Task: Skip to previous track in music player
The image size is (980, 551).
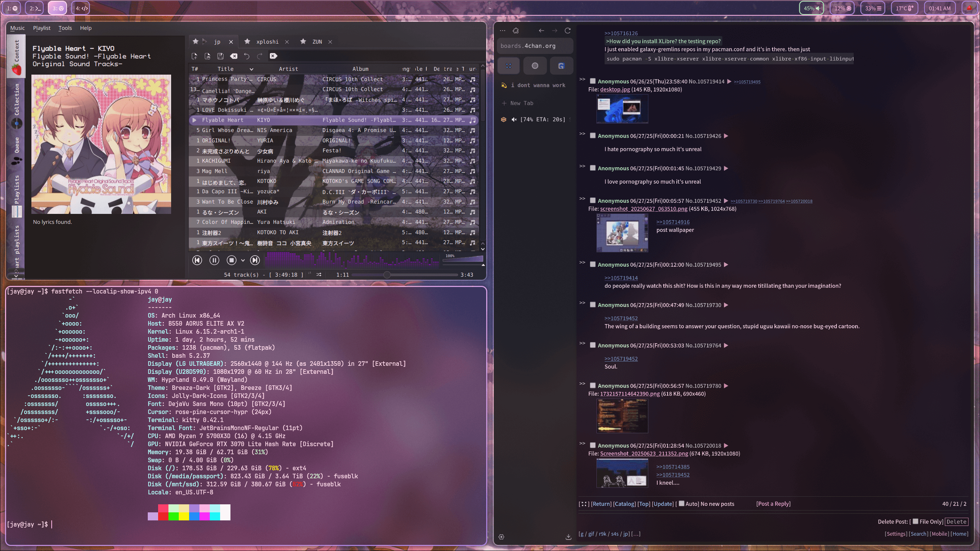Action: pos(197,260)
